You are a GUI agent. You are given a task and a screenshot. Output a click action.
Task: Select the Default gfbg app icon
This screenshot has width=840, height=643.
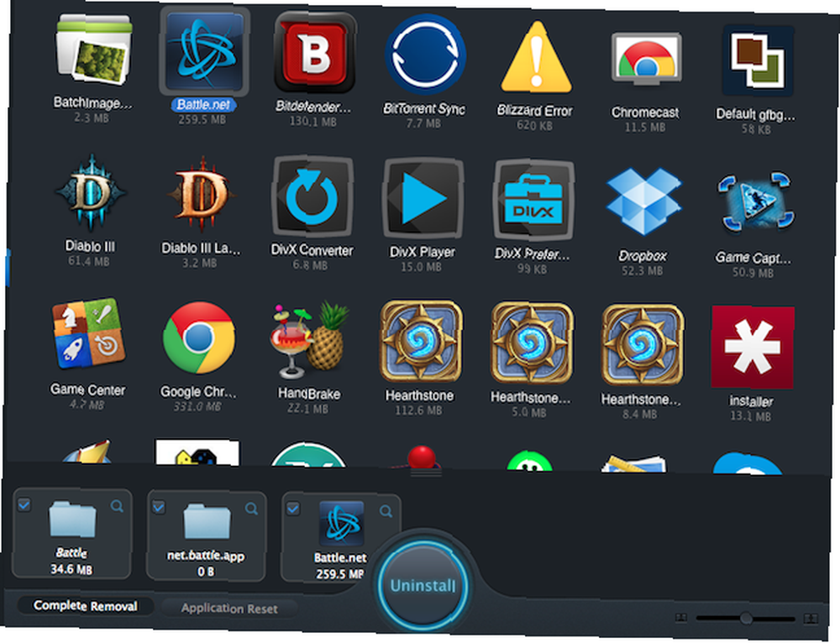(758, 60)
